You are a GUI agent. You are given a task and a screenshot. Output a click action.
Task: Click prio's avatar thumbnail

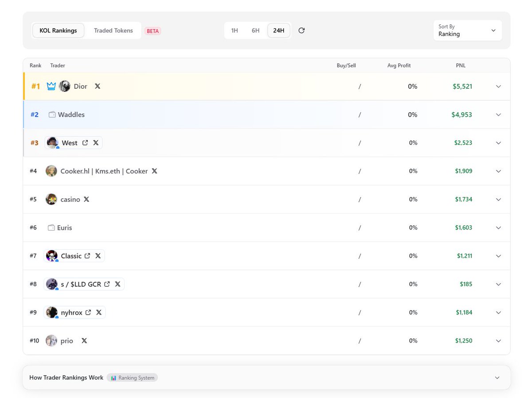pos(51,341)
